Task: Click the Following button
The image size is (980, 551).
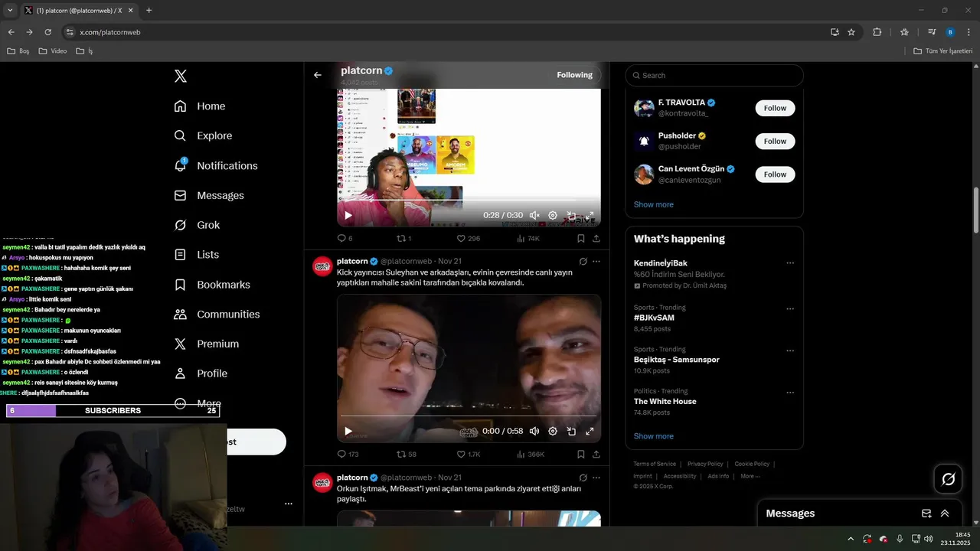Action: pos(575,75)
